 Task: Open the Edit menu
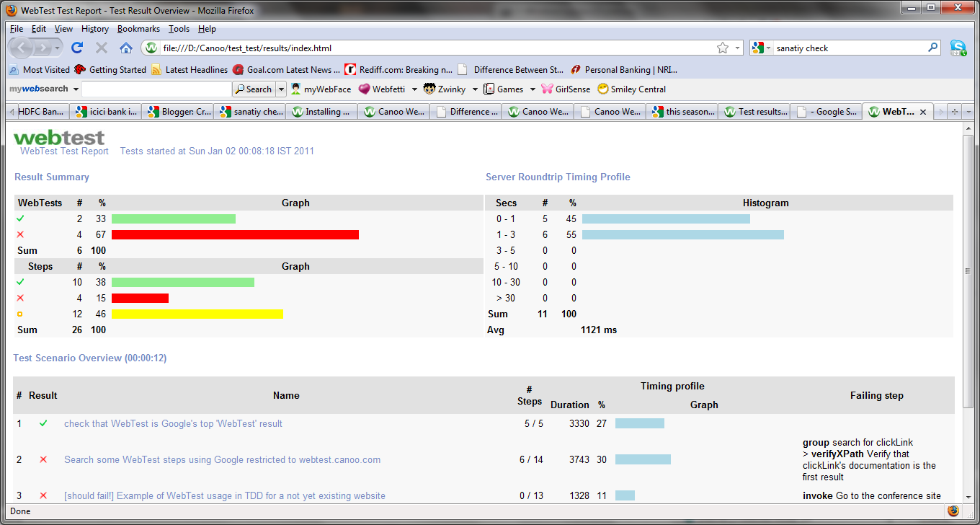[x=39, y=29]
